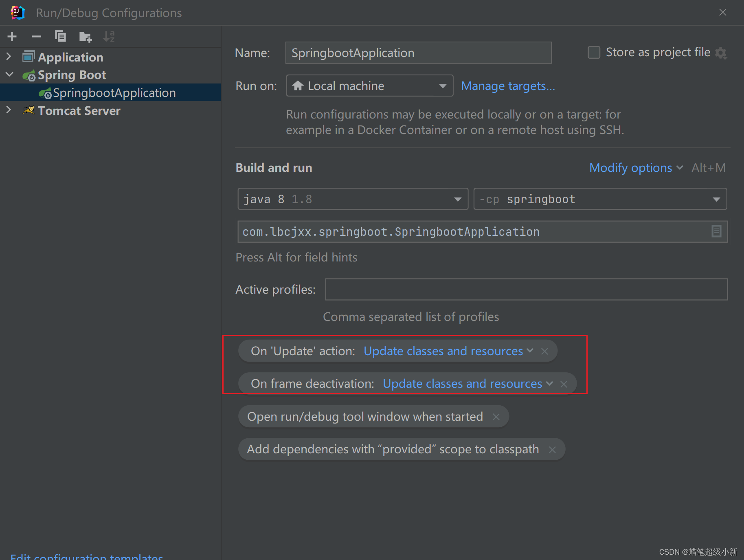Click 'Press Alt for field hints' text

pos(296,257)
